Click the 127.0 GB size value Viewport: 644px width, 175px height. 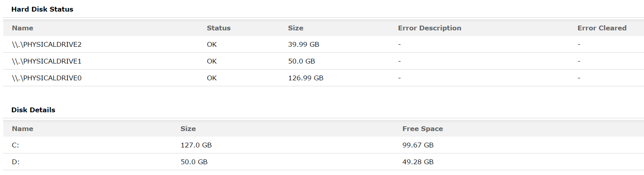click(196, 145)
